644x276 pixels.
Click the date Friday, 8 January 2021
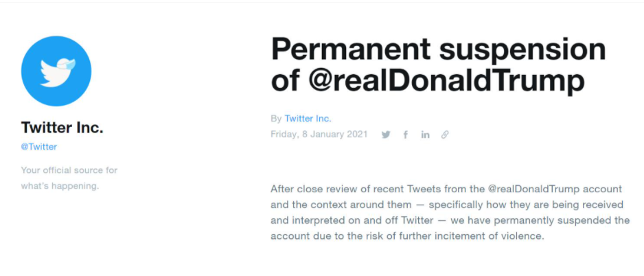(319, 135)
